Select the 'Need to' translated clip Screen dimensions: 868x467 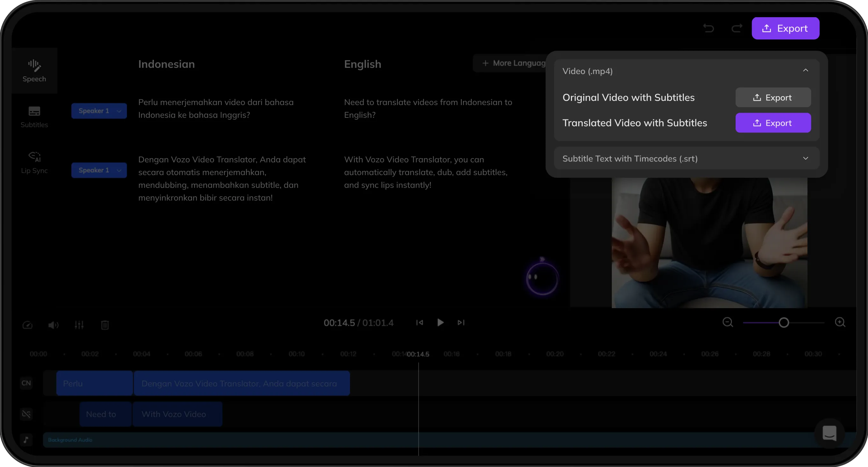(105, 414)
